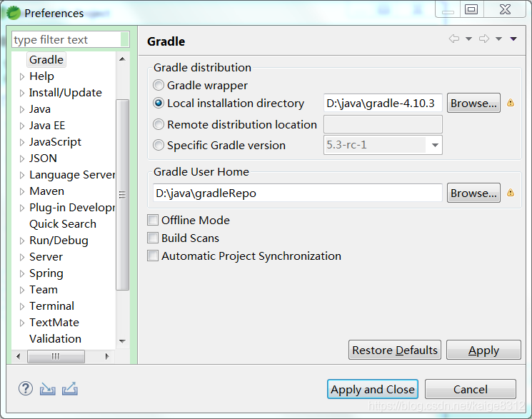Click the tree horizontal scrollbar thumb
This screenshot has width=532, height=419.
(x=56, y=356)
